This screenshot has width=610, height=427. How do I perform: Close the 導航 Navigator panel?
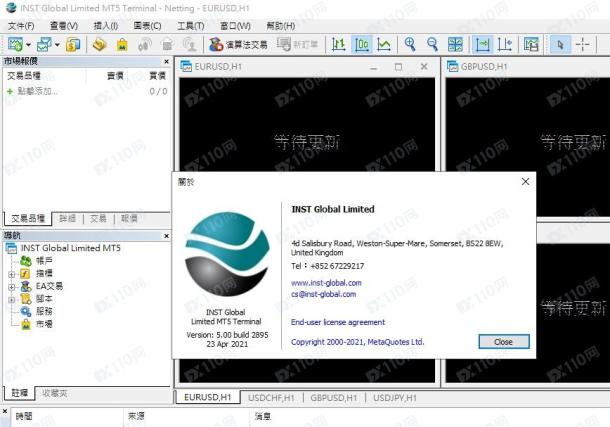tap(167, 236)
